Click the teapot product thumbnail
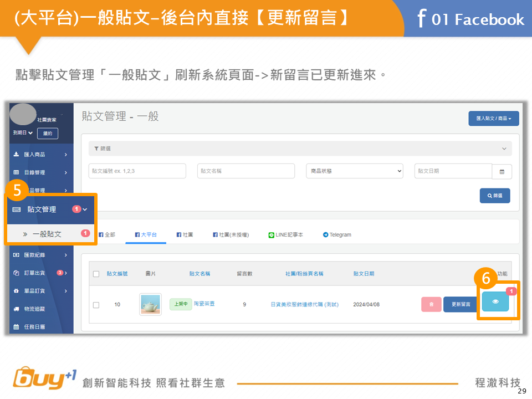Image resolution: width=532 pixels, height=399 pixels. pos(150,304)
